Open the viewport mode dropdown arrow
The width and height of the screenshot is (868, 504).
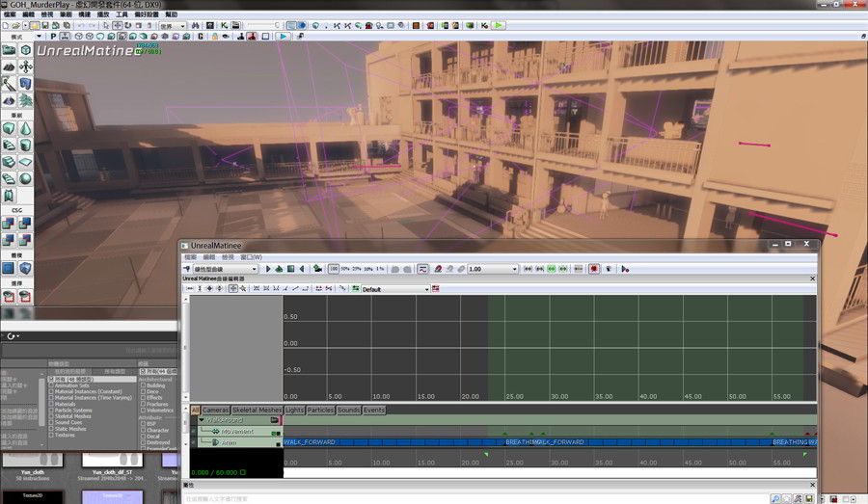pyautogui.click(x=39, y=37)
